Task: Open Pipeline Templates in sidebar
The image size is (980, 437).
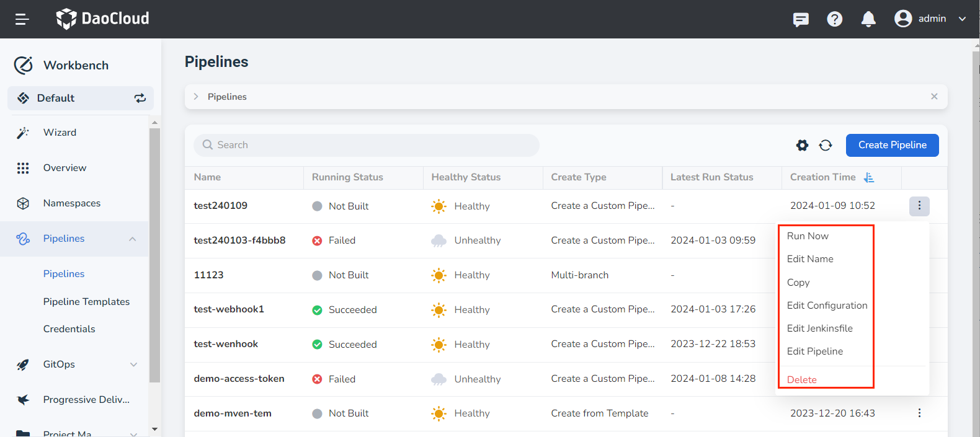Action: pos(86,302)
